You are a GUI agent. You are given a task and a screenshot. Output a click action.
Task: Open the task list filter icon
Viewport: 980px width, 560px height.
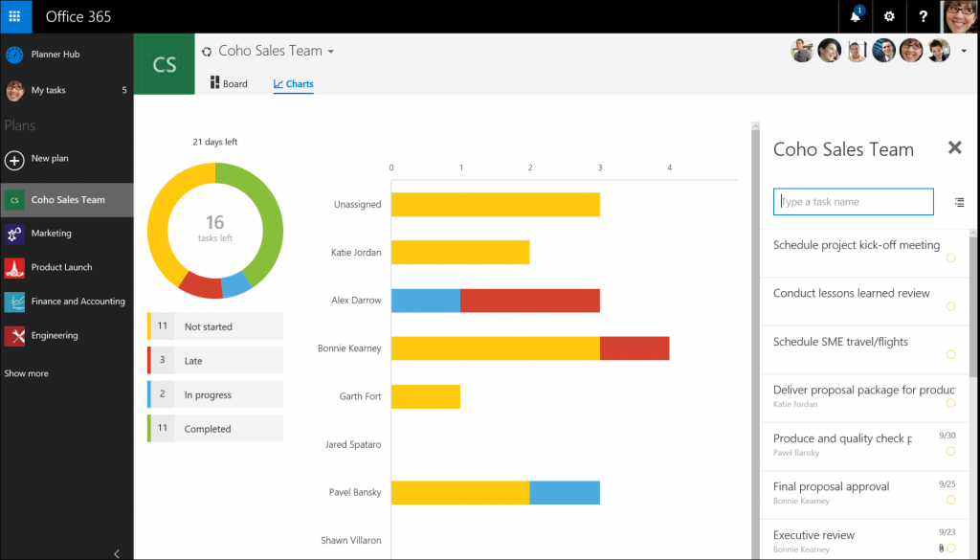click(x=959, y=202)
